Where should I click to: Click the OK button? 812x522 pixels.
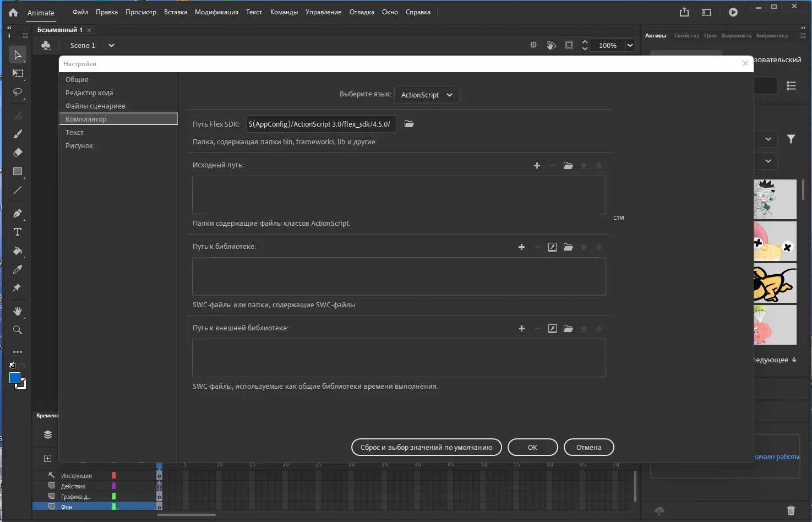533,447
